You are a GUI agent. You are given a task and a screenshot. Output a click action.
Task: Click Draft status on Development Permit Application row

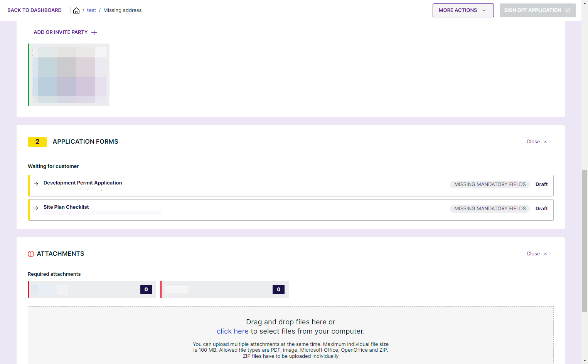[x=541, y=185]
